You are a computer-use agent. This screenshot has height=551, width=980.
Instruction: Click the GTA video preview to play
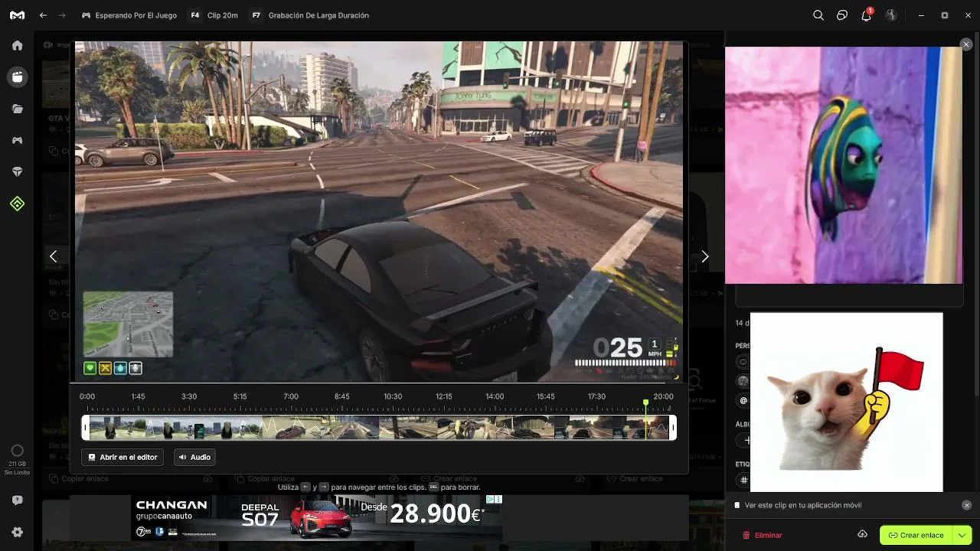pyautogui.click(x=379, y=211)
